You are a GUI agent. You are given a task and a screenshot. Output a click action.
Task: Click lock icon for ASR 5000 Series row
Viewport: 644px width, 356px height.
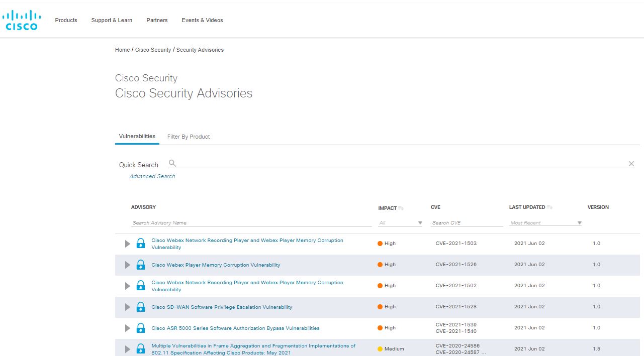(x=141, y=328)
